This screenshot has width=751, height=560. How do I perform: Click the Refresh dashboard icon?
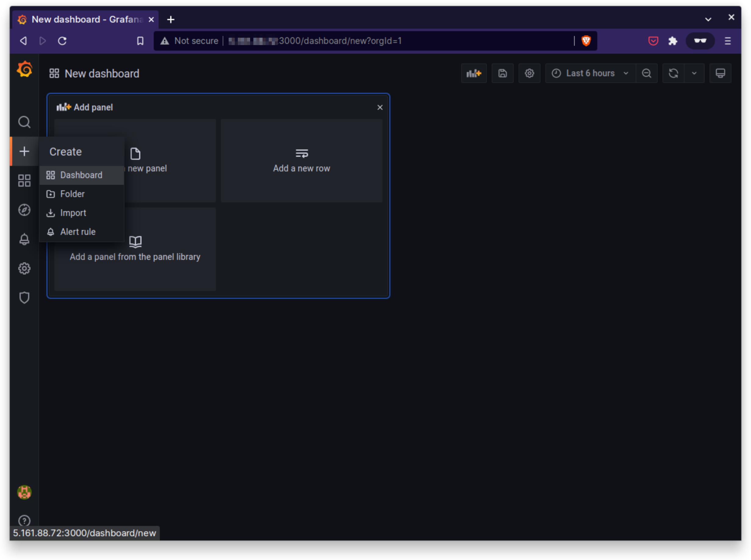[674, 73]
